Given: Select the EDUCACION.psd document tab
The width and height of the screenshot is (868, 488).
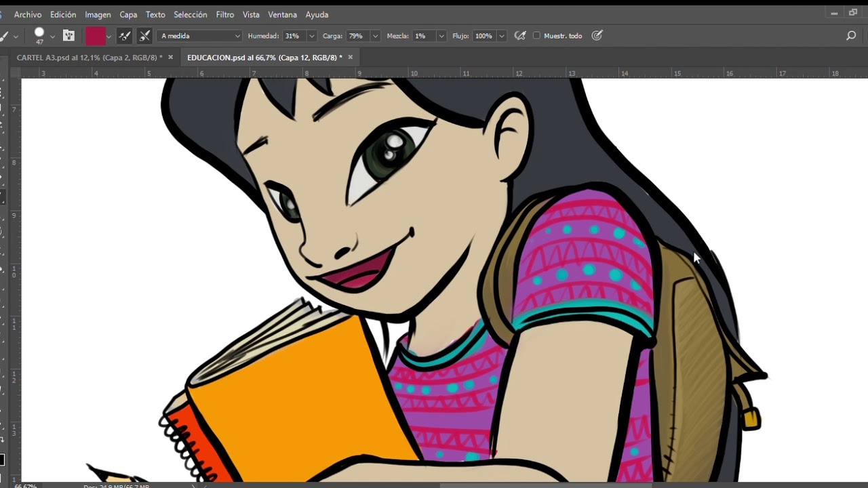Looking at the screenshot, I should (x=264, y=58).
